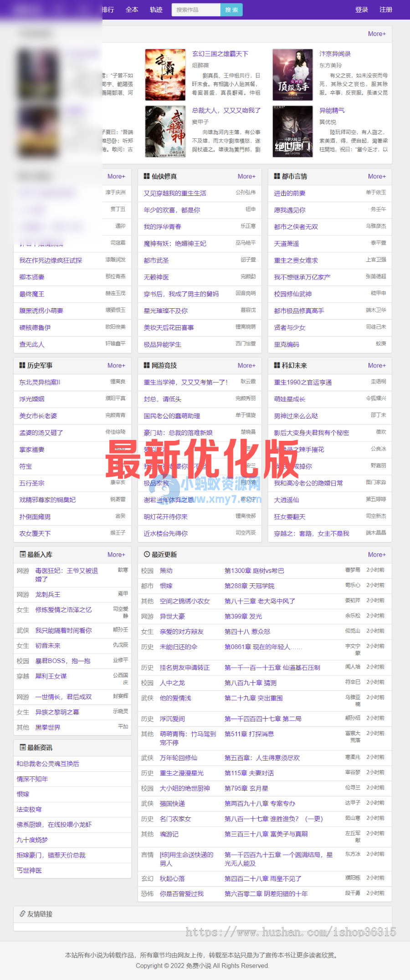Click the 最新入库 list icon
The height and width of the screenshot is (980, 410).
(x=23, y=554)
